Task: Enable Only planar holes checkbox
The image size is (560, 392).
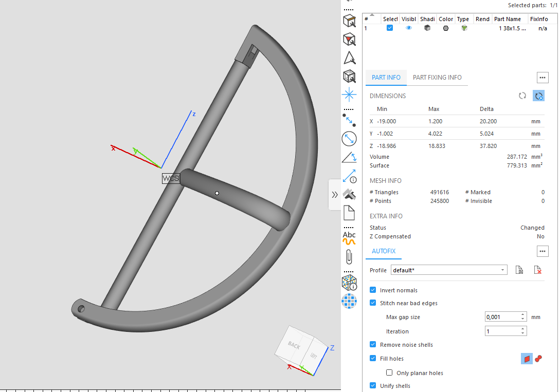Action: point(389,373)
